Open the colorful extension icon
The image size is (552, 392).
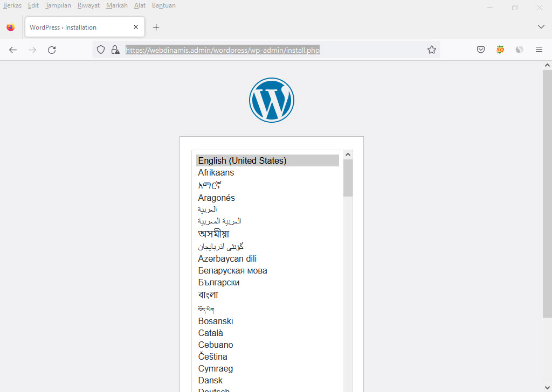point(500,50)
